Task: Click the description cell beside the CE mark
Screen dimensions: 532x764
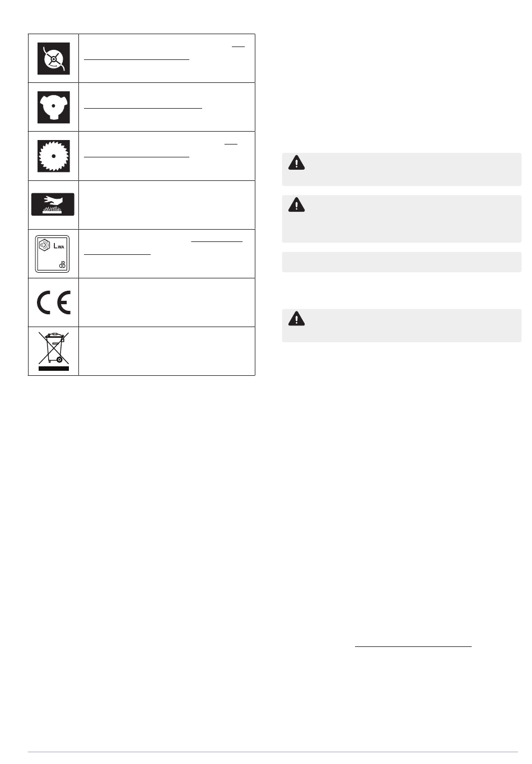Action: 167,302
